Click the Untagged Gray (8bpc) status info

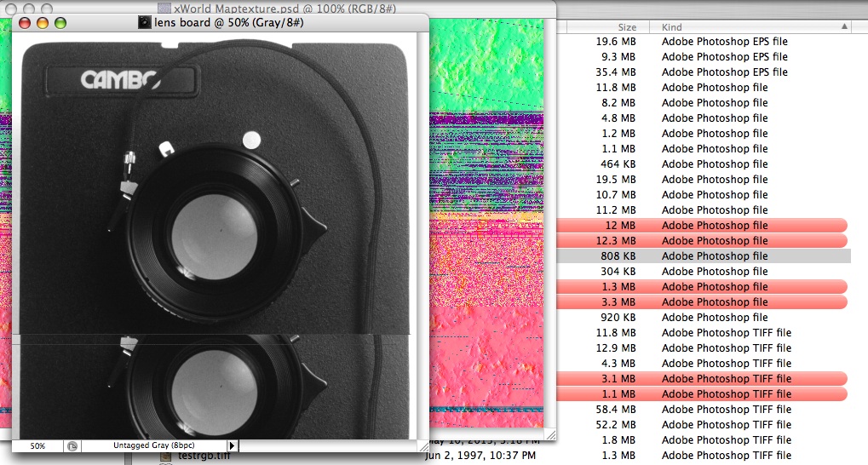[x=154, y=445]
